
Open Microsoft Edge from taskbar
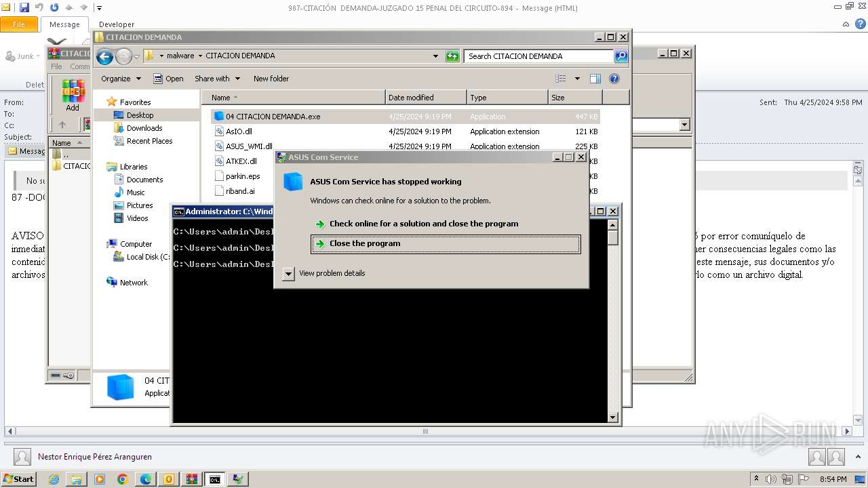[146, 479]
